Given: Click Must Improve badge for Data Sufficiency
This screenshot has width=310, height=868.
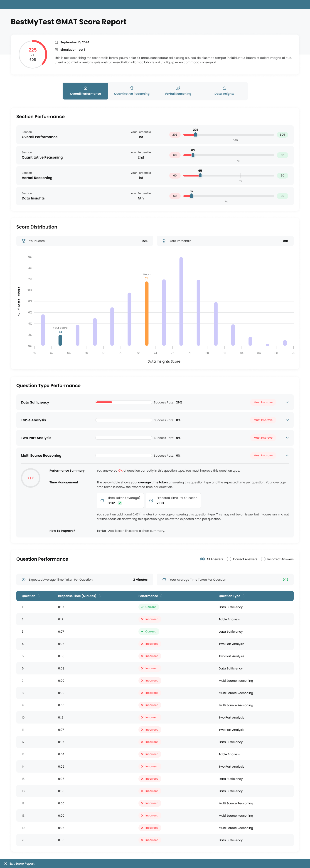Looking at the screenshot, I should [263, 402].
